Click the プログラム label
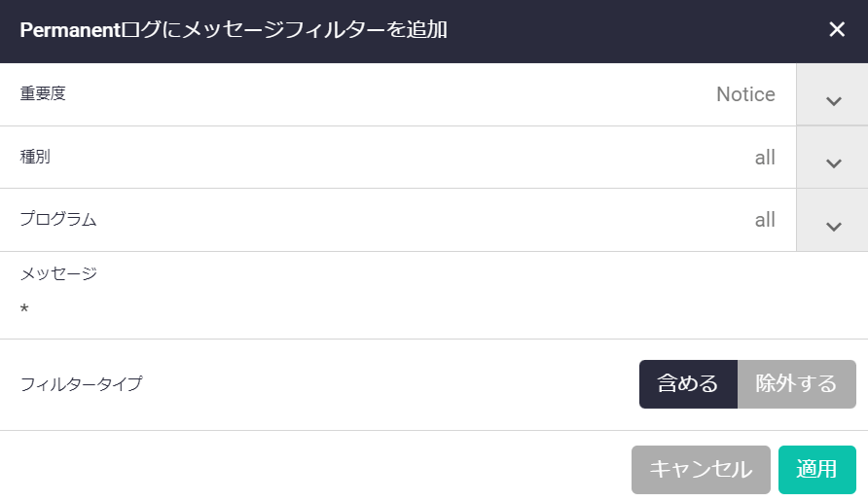 58,220
